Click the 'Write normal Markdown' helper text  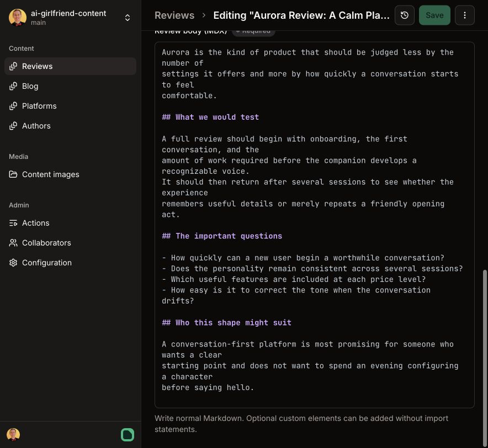pos(301,424)
